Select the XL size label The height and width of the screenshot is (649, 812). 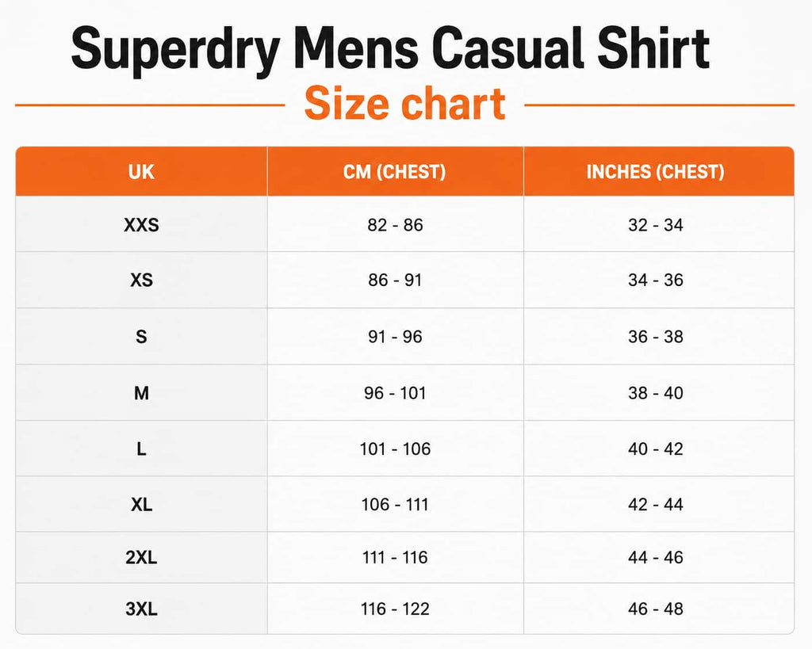[141, 504]
